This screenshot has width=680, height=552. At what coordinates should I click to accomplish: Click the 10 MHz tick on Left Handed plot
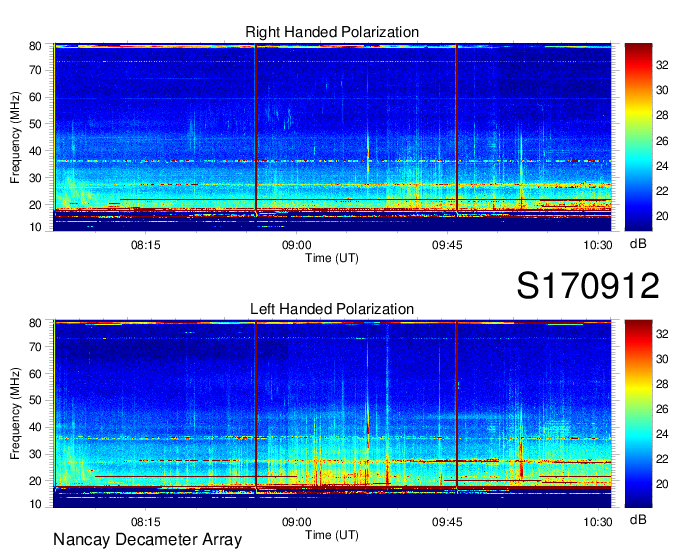[x=35, y=504]
